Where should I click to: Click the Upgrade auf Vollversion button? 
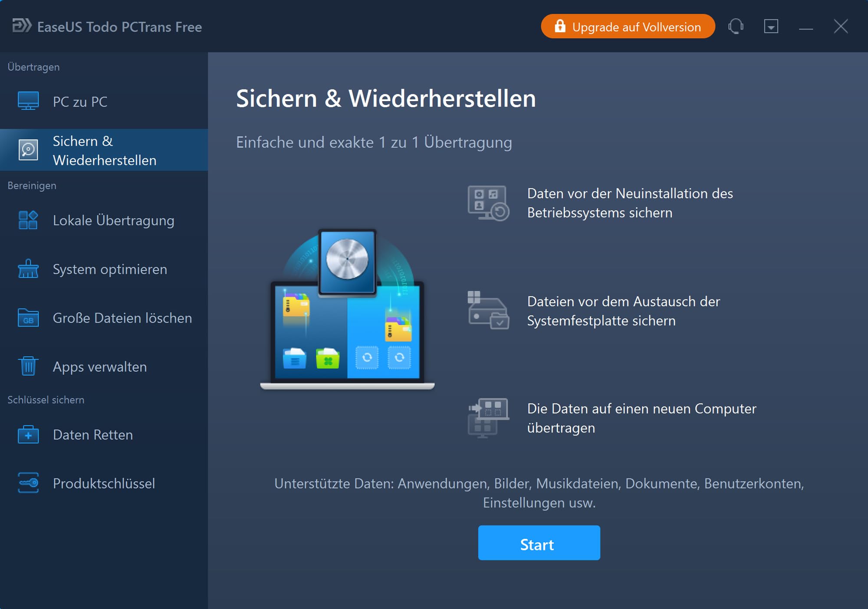click(628, 26)
